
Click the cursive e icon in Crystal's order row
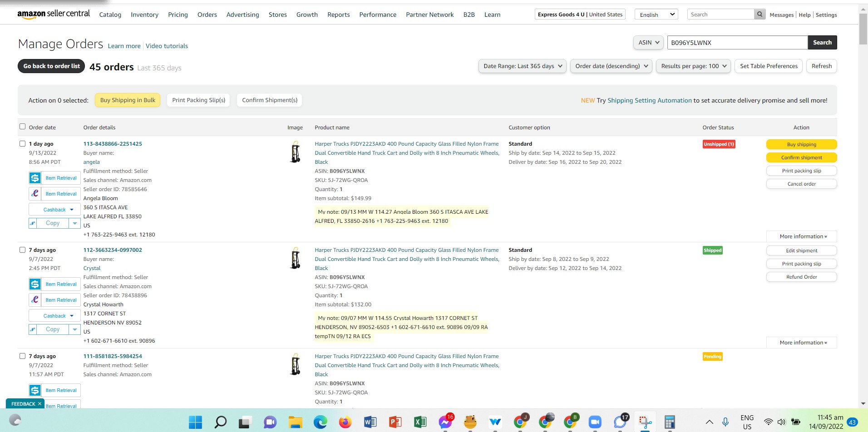(35, 300)
